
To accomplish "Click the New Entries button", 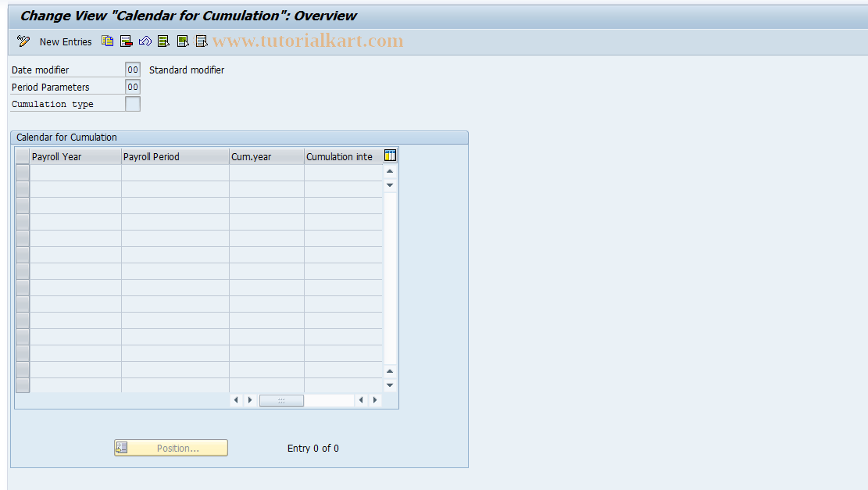I will coord(66,41).
